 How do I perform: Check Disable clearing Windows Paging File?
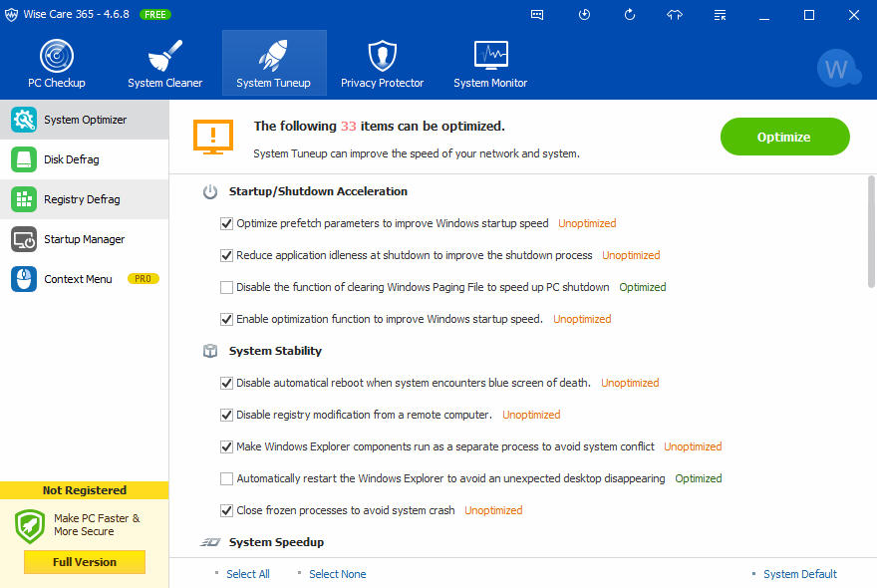coord(226,288)
